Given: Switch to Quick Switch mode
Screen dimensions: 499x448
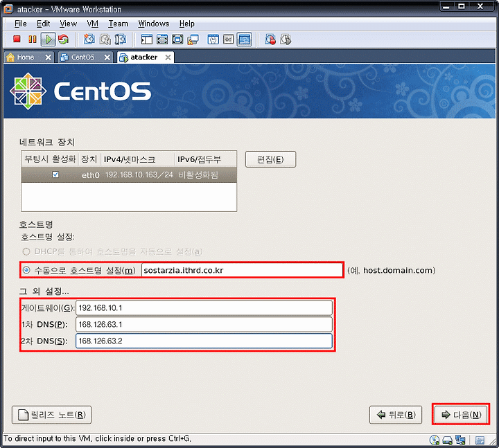Looking at the screenshot, I should (162, 39).
